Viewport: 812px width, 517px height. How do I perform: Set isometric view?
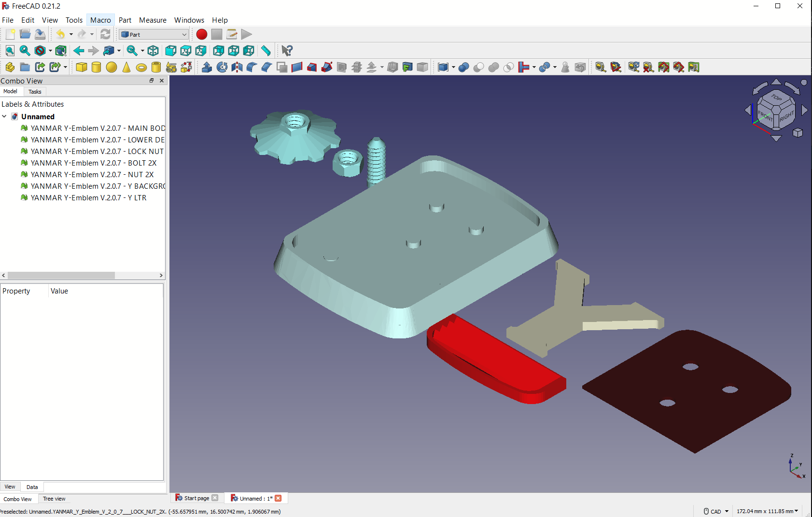click(x=153, y=51)
